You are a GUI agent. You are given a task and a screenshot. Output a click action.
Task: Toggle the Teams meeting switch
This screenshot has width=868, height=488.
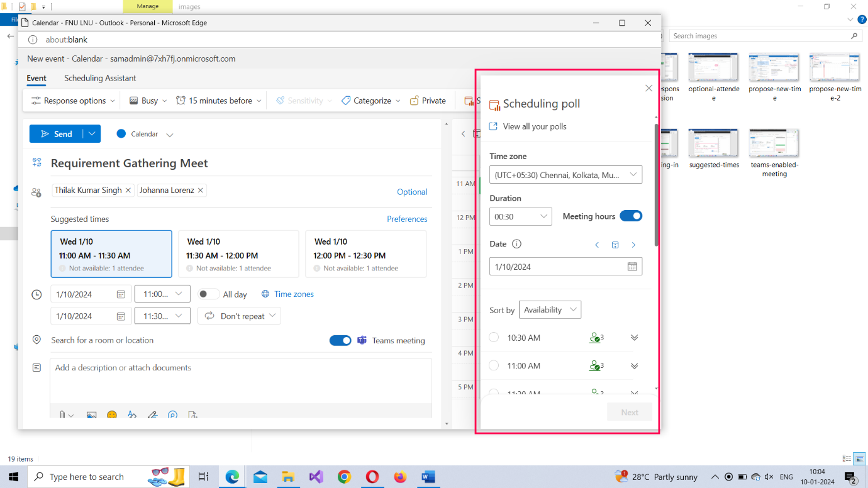tap(340, 340)
